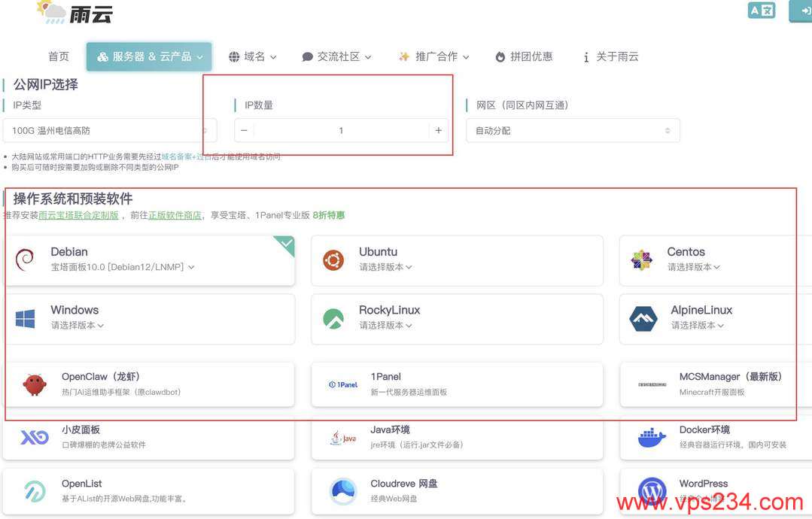
Task: Select Cloudreve 网盘 software card
Action: pyautogui.click(x=458, y=491)
